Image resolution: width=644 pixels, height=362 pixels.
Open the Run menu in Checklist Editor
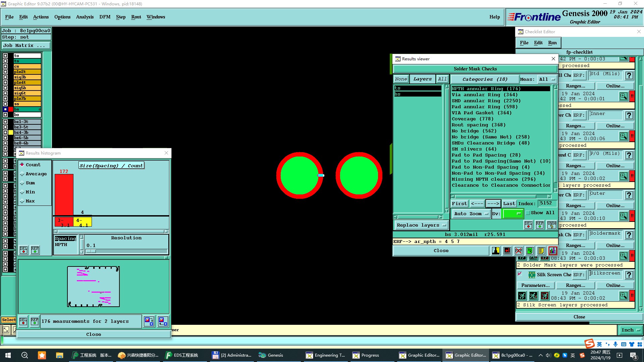coord(552,43)
